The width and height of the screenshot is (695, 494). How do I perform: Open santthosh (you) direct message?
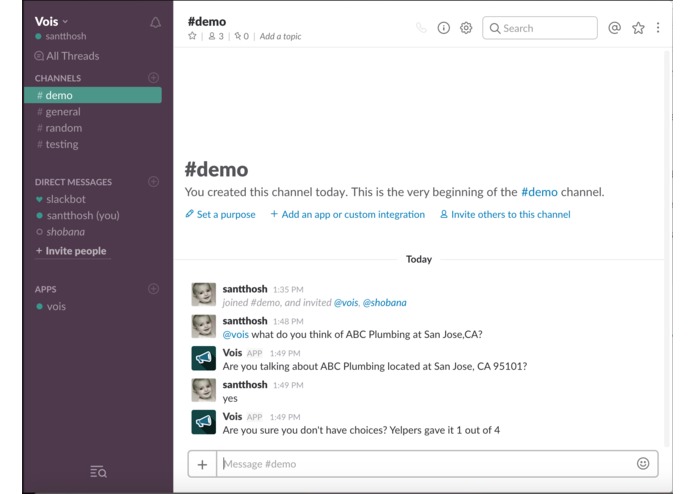pos(78,216)
